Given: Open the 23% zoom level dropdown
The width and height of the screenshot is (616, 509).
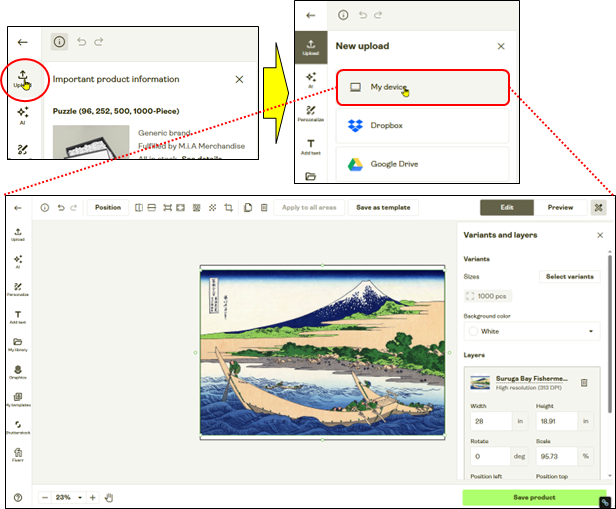Looking at the screenshot, I should pyautogui.click(x=68, y=497).
